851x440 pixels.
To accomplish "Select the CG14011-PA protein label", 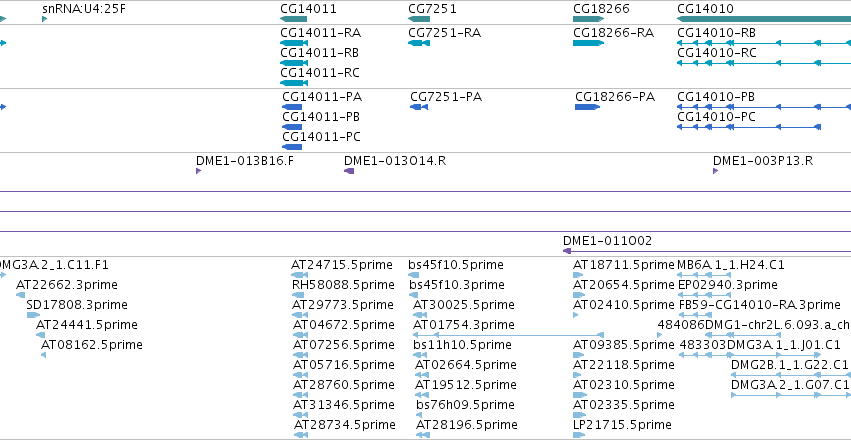I will (322, 97).
